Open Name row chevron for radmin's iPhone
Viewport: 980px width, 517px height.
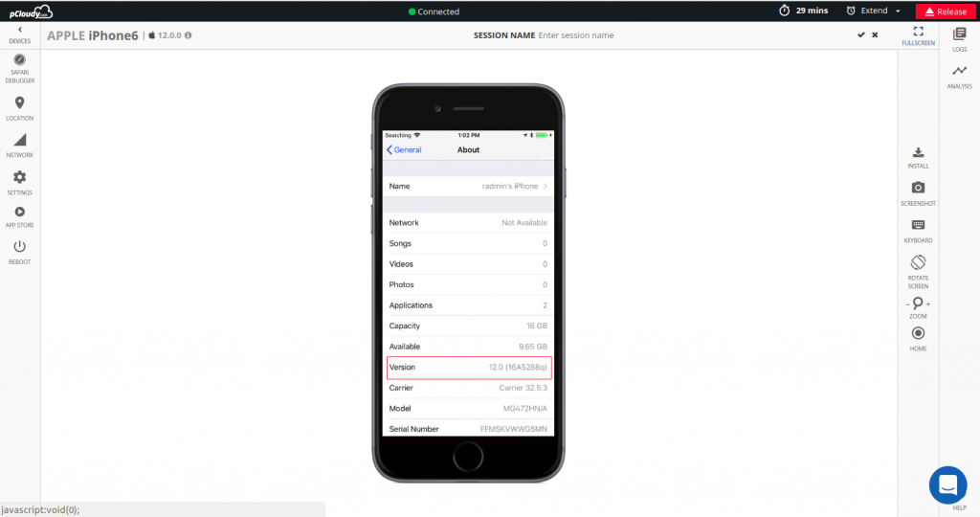[x=545, y=187]
